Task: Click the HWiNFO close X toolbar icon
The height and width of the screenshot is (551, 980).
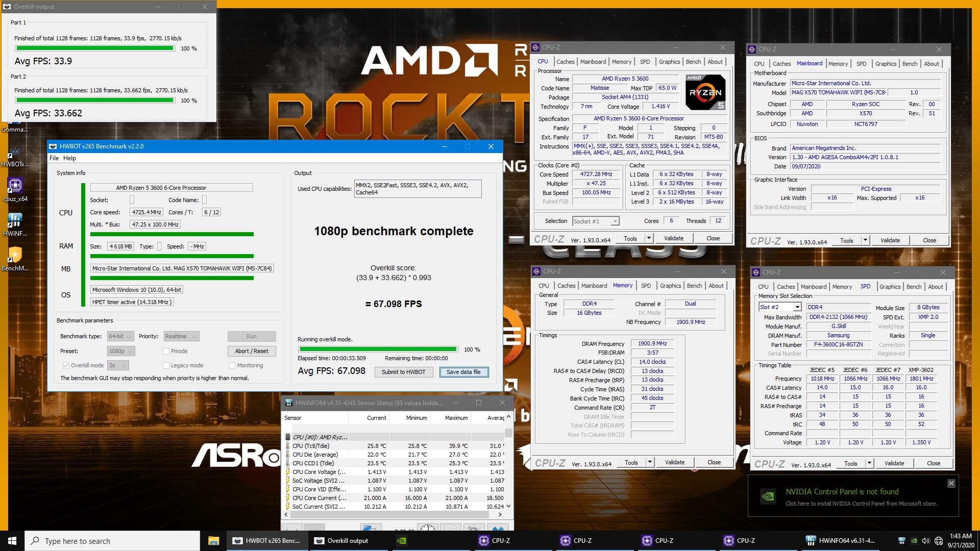Action: 498,528
